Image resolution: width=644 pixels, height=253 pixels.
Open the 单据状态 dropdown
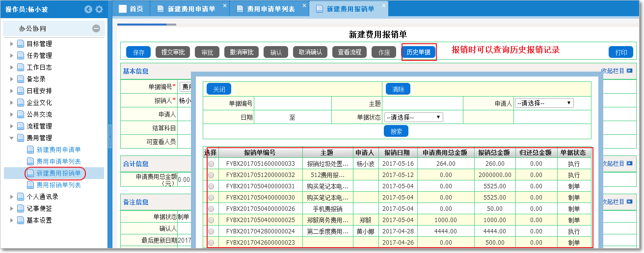point(414,118)
